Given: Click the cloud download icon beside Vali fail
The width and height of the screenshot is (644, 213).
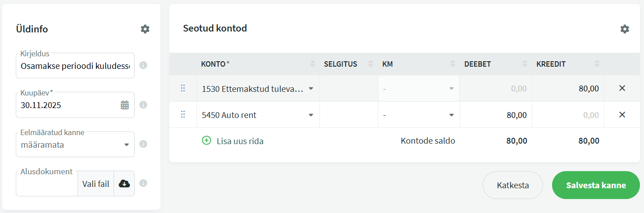Looking at the screenshot, I should pyautogui.click(x=124, y=183).
